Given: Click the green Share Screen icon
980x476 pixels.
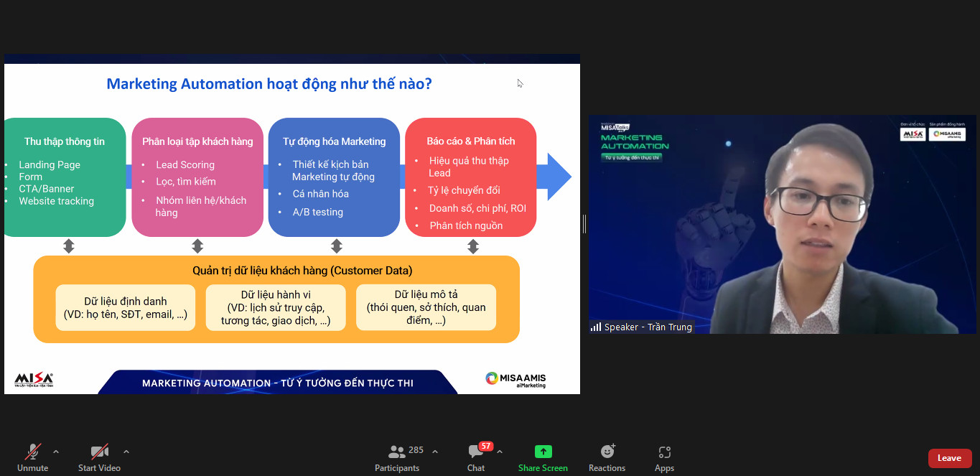Looking at the screenshot, I should tap(543, 458).
